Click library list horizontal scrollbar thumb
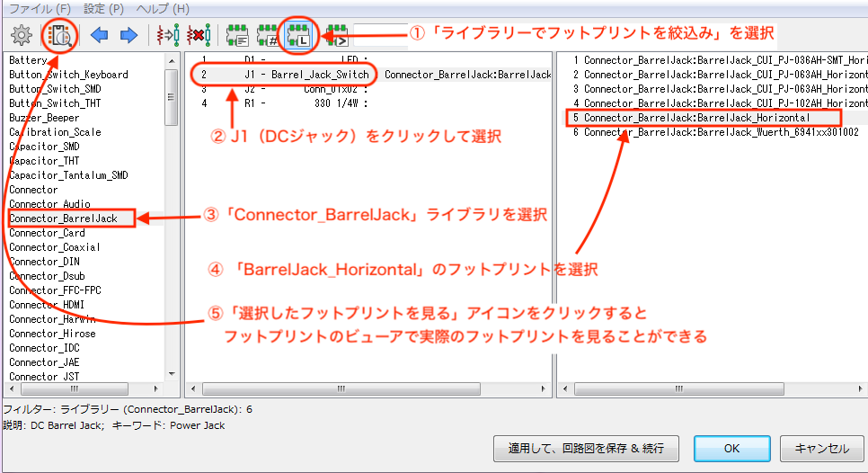 point(75,388)
